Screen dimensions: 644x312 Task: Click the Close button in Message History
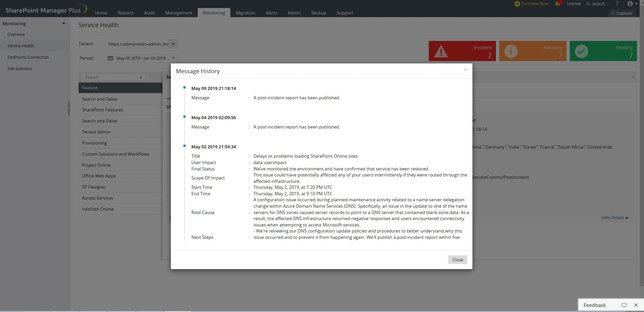(458, 260)
